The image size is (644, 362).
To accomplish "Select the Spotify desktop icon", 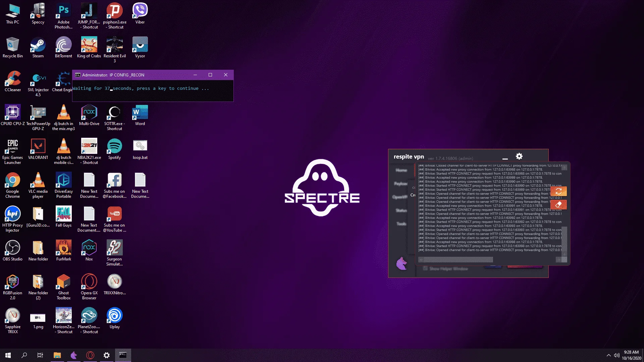I will [114, 149].
